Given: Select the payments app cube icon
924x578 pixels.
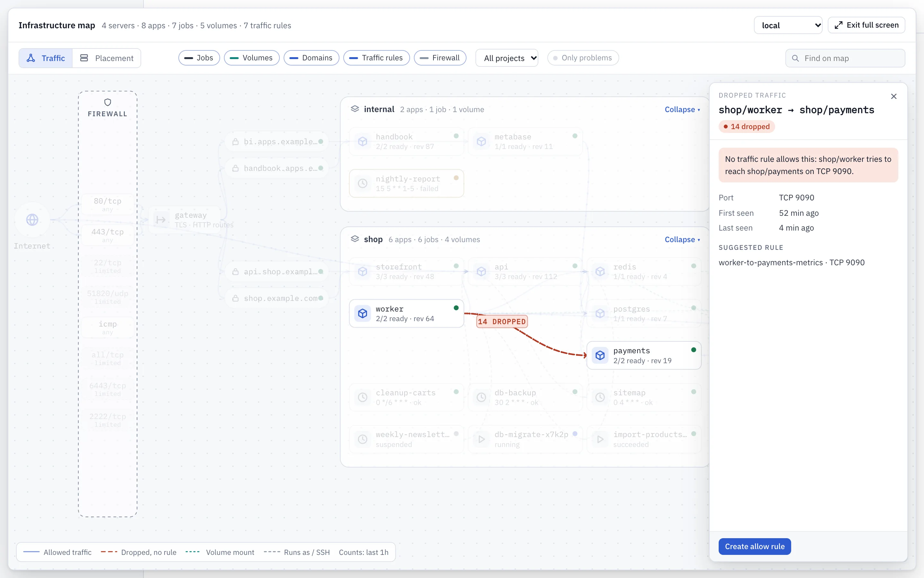Looking at the screenshot, I should (x=600, y=355).
